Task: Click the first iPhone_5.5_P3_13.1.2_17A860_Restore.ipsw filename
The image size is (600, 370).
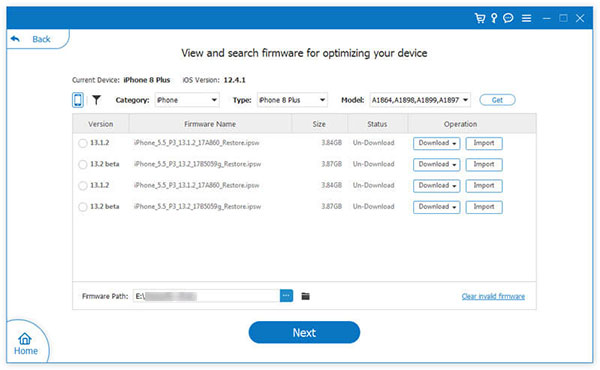Action: 197,143
